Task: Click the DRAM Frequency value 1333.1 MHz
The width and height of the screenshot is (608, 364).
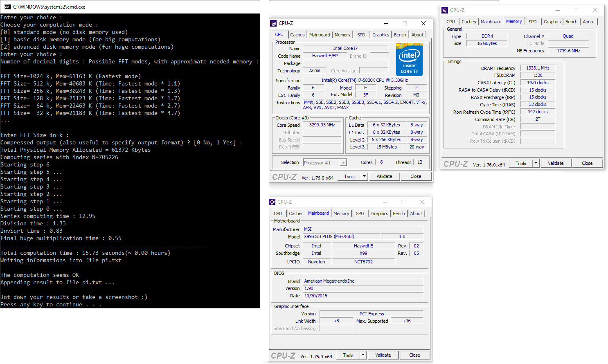Action: coord(538,68)
